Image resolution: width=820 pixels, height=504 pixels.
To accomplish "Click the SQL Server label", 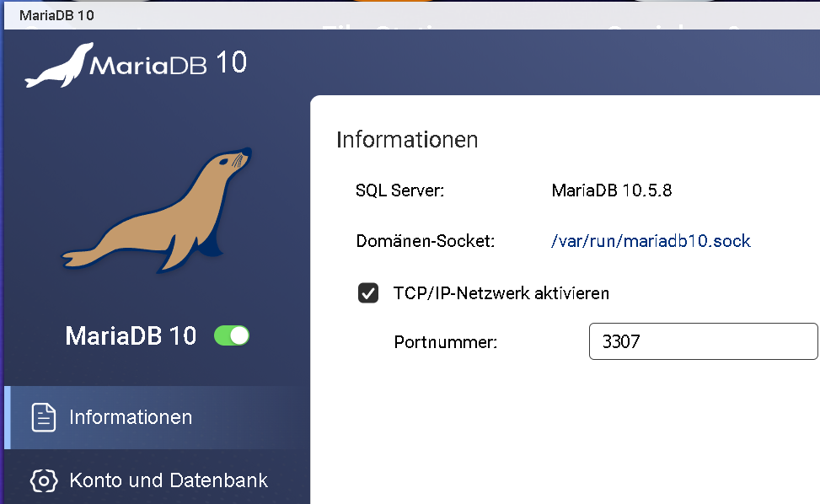I will [x=399, y=190].
